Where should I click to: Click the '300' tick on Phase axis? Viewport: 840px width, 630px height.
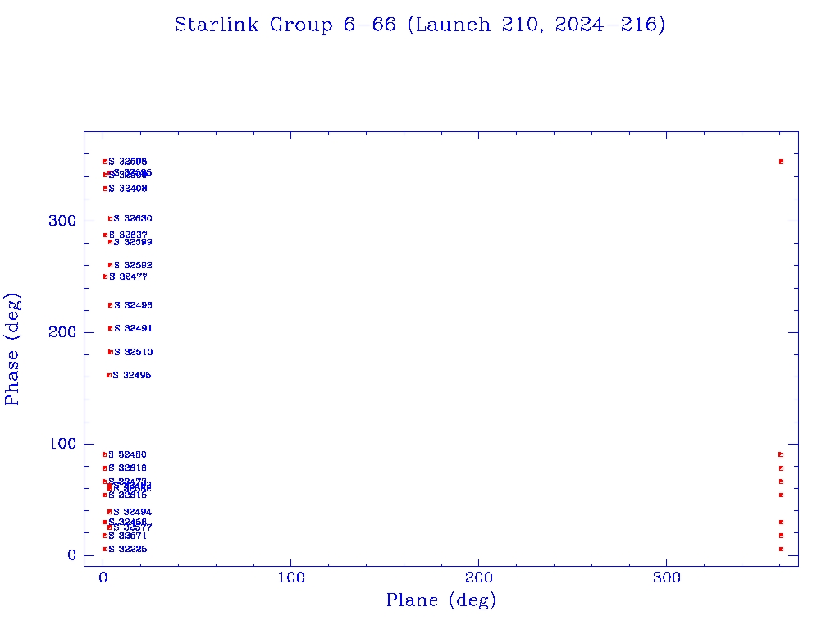62,221
